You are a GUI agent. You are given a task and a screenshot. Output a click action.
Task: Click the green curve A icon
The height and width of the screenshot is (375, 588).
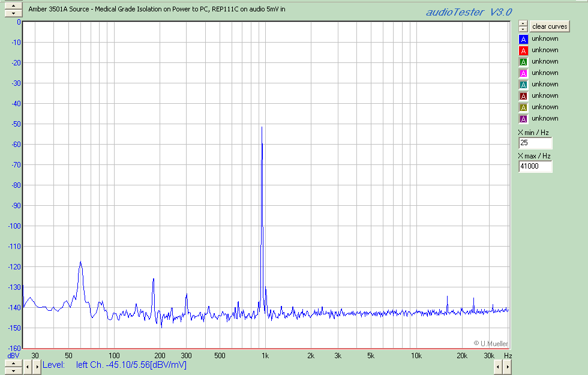tap(523, 62)
